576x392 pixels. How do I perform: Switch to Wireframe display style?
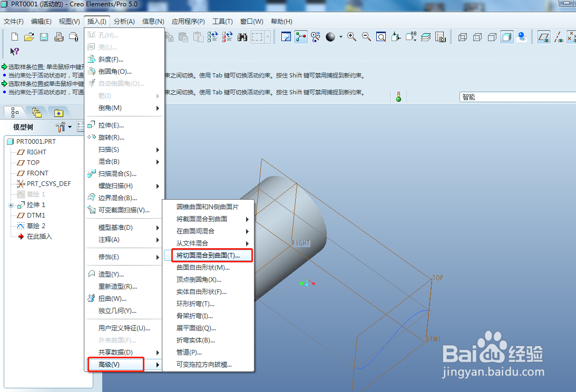point(463,37)
